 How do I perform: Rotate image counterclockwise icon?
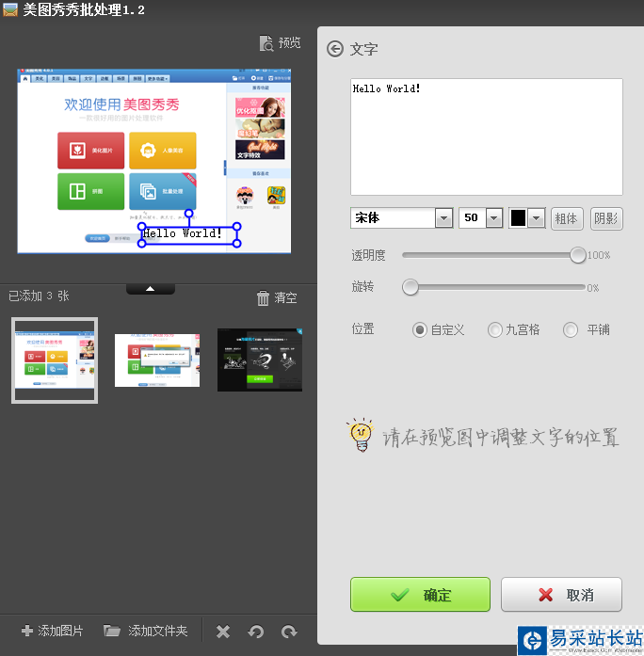click(256, 632)
